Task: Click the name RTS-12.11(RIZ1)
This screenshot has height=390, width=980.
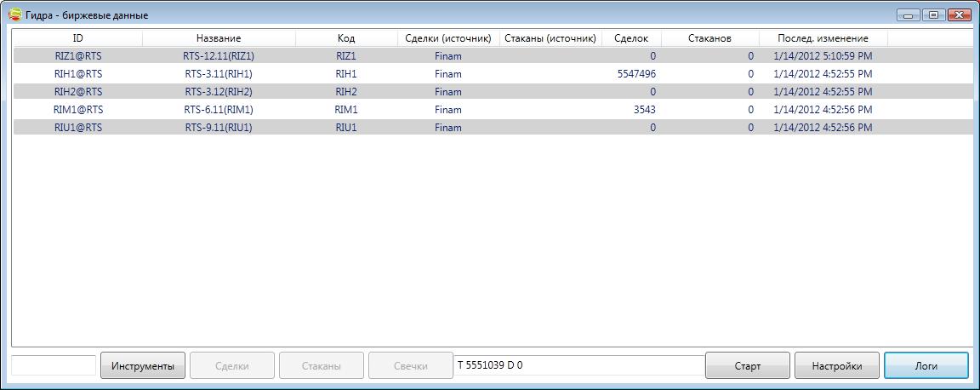Action: pyautogui.click(x=219, y=55)
